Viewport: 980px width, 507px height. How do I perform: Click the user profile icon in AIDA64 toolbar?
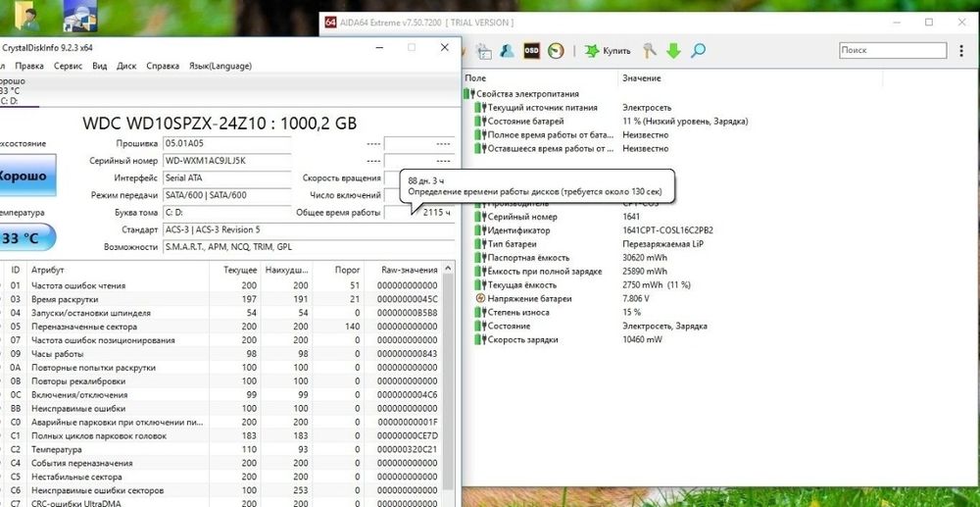click(507, 51)
